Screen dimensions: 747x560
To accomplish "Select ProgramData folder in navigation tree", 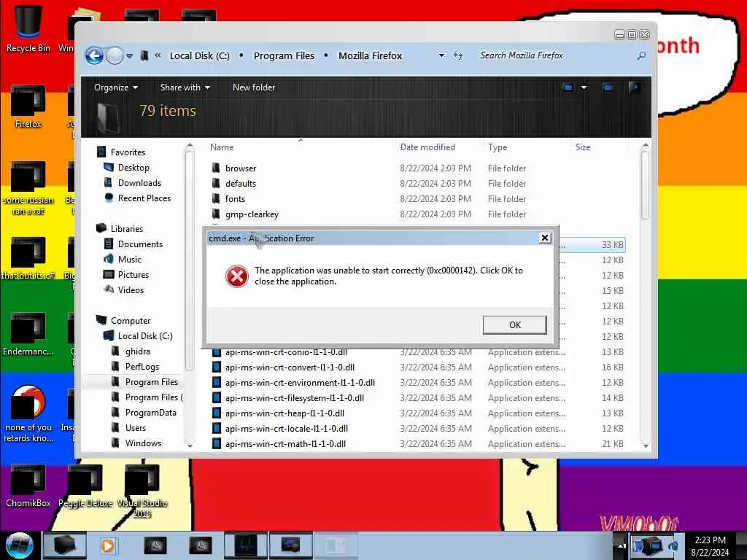I will coord(150,413).
